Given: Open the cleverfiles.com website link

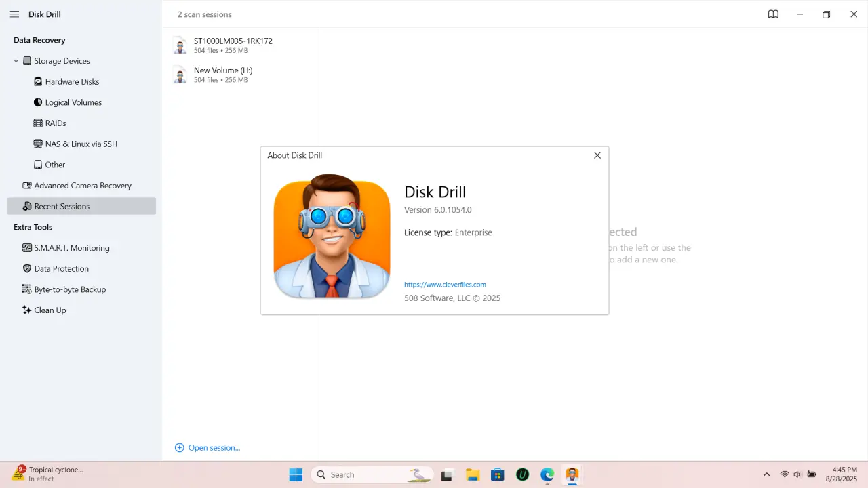Looking at the screenshot, I should point(445,285).
